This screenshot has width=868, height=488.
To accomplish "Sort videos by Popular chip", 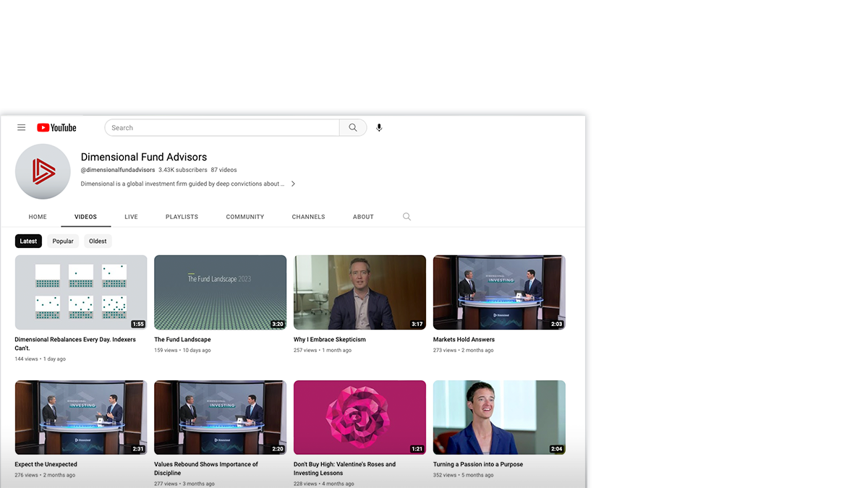I will click(x=63, y=241).
